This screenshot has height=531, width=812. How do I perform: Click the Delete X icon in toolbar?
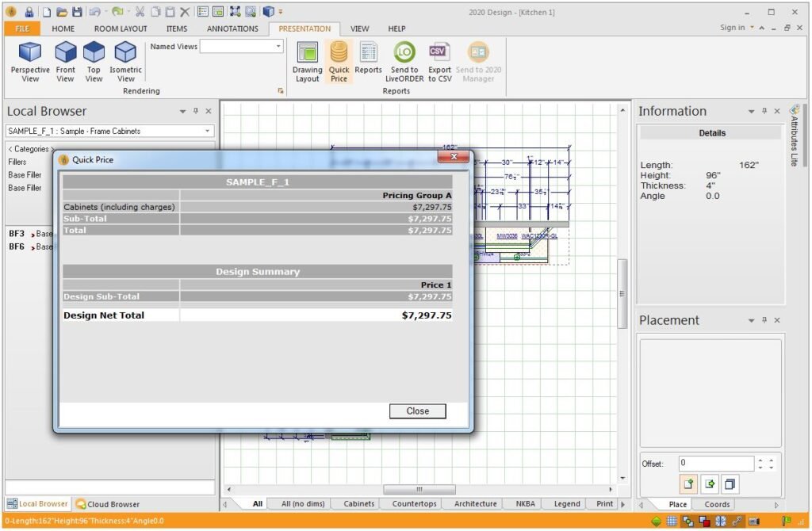(185, 11)
